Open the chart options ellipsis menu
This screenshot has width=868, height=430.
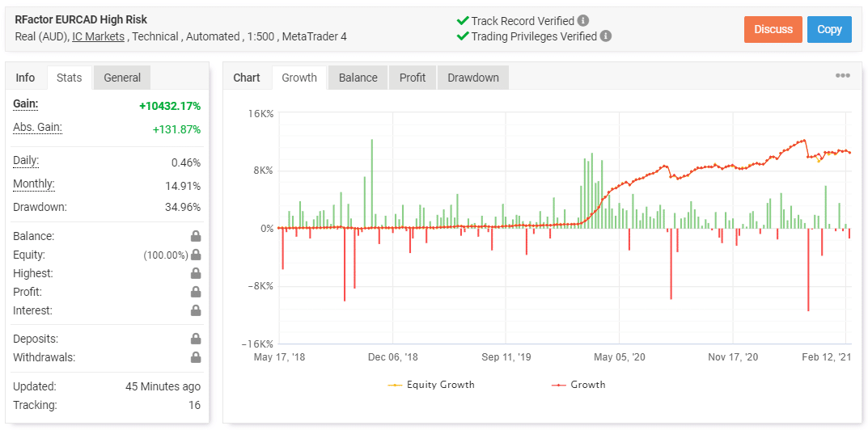click(842, 76)
